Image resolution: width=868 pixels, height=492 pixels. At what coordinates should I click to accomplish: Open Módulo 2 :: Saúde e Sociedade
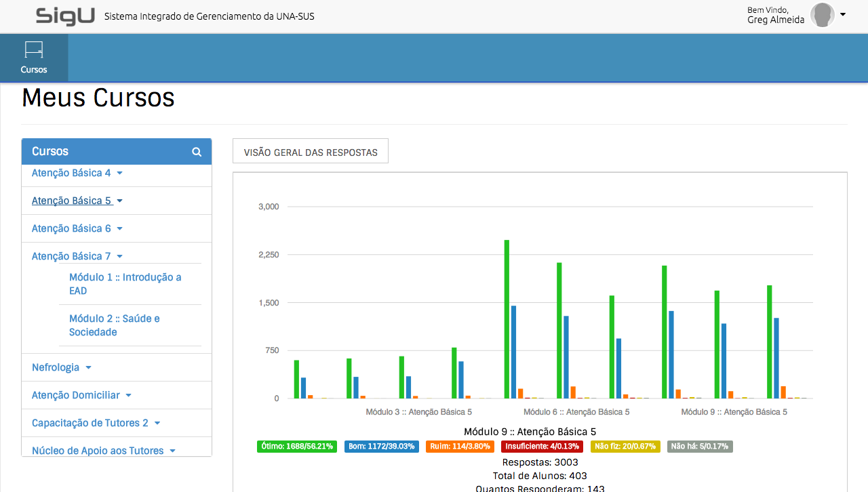(x=115, y=325)
